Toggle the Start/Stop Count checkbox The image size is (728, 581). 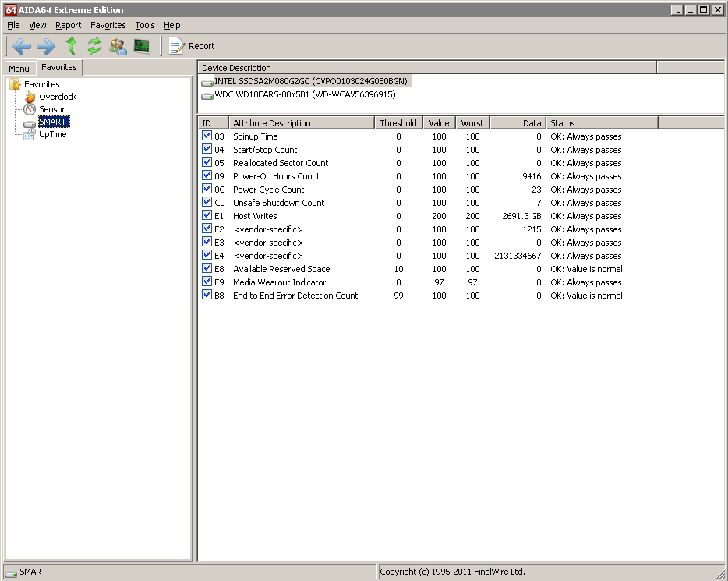point(207,149)
